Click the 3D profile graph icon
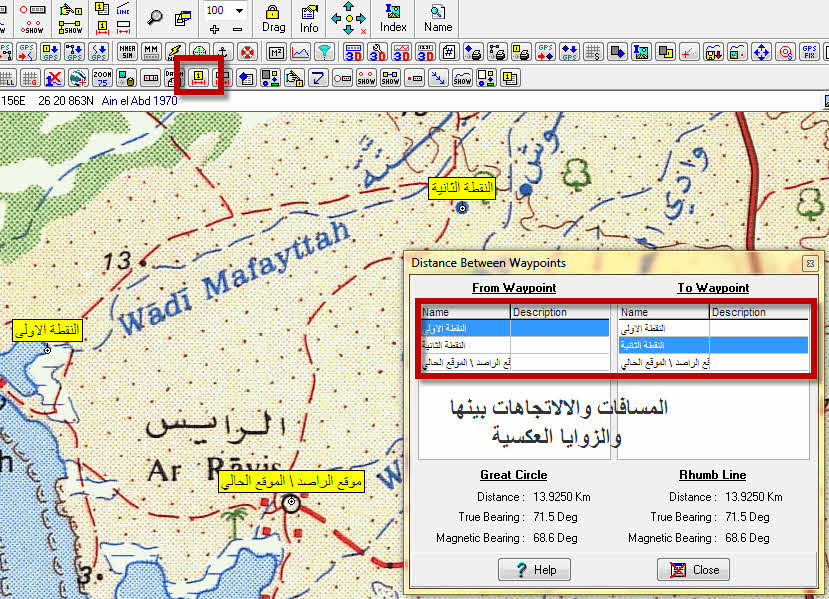Screen dimensions: 829x599 click(x=401, y=52)
